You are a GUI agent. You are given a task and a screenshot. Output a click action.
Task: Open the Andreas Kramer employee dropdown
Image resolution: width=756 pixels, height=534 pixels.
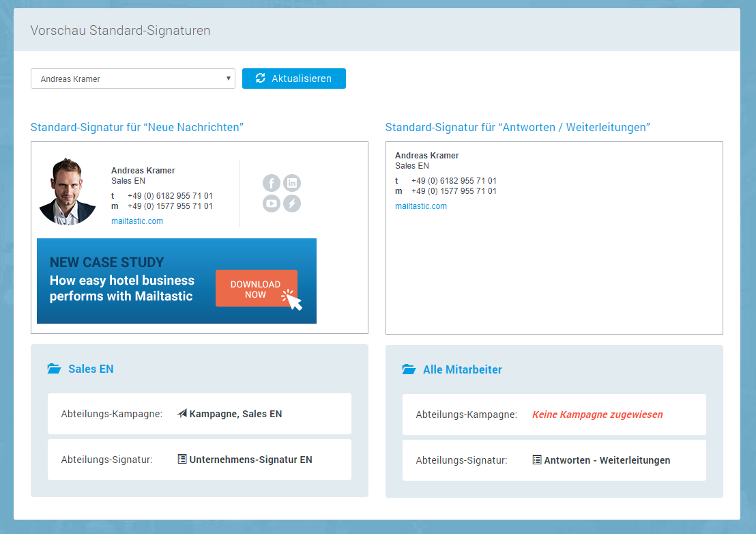pos(132,79)
